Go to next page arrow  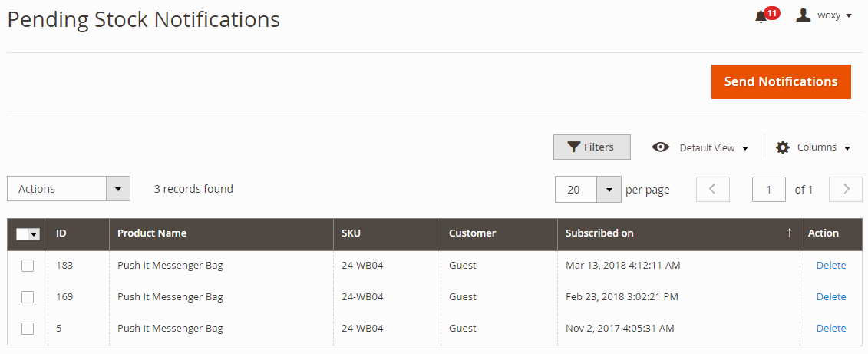pyautogui.click(x=845, y=189)
